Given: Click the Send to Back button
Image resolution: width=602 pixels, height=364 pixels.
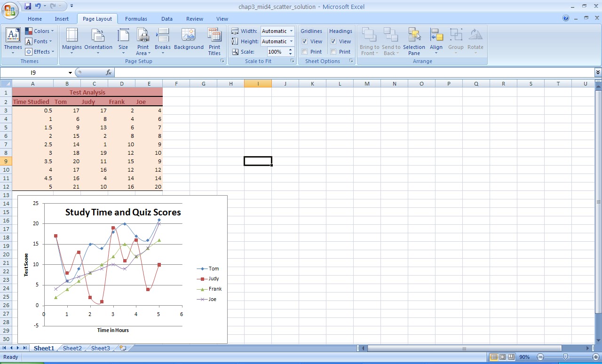Looking at the screenshot, I should pyautogui.click(x=391, y=41).
